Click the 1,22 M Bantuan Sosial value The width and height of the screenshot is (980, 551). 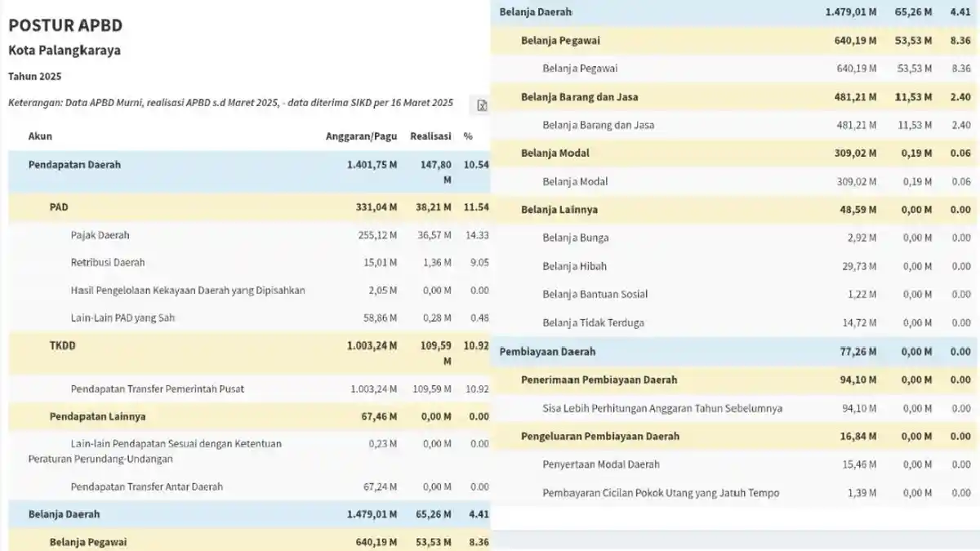[862, 294]
